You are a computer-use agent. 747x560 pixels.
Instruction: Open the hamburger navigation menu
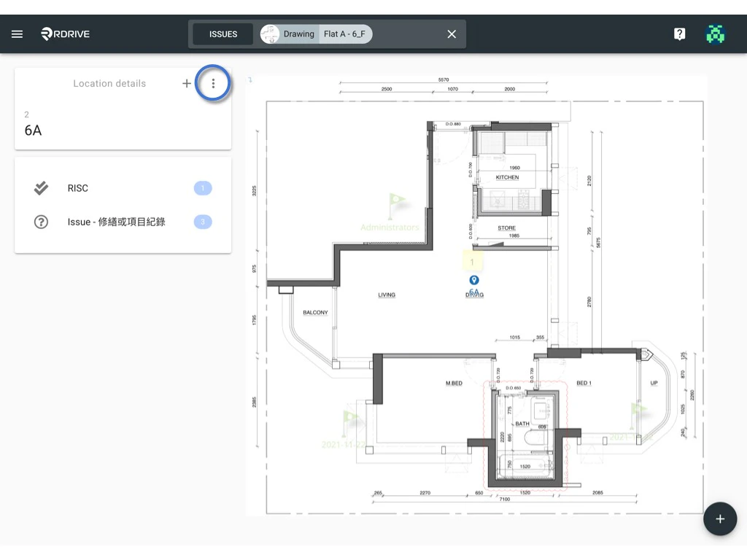(x=18, y=34)
